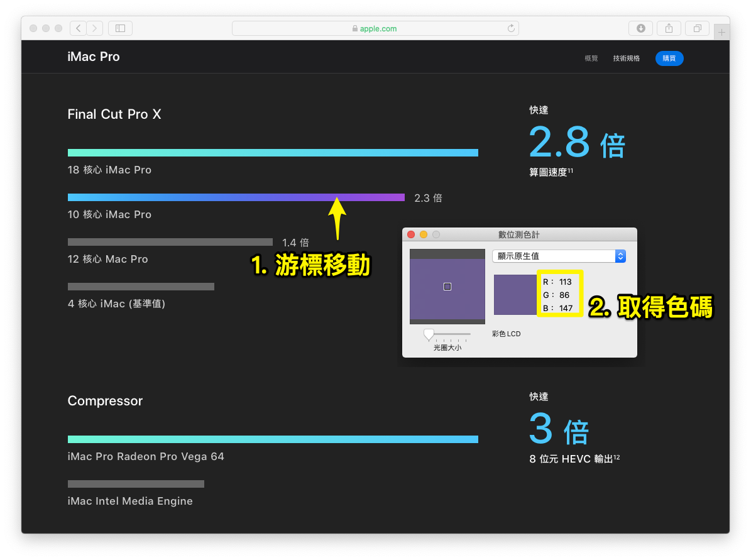751x560 pixels.
Task: Click the 12 核心 Mac Pro gray bar
Action: point(170,242)
